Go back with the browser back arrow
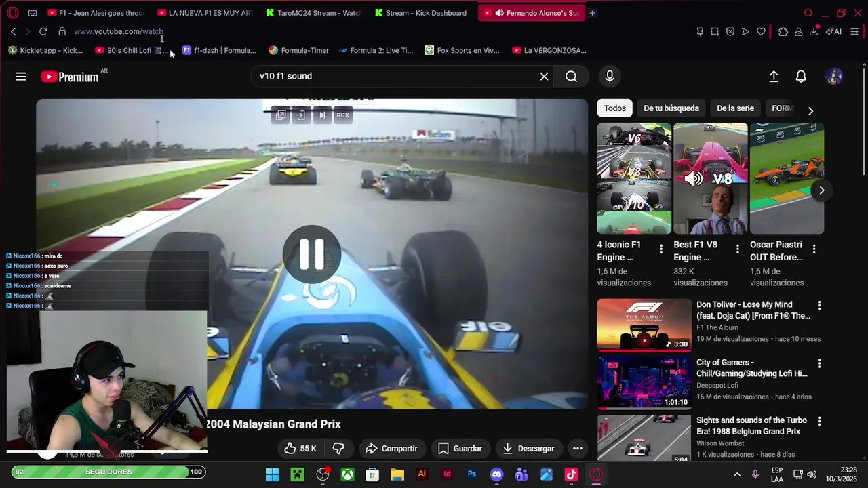 [x=13, y=31]
